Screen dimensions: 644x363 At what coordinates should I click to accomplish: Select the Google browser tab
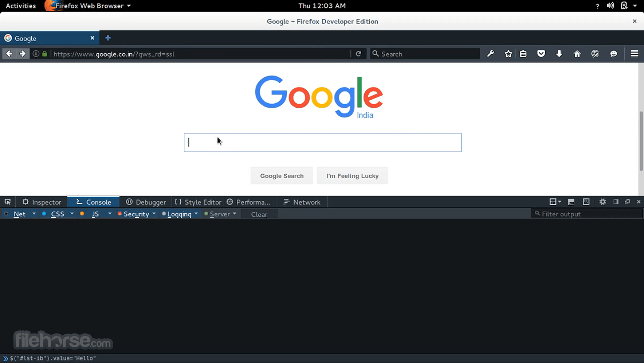(x=49, y=38)
